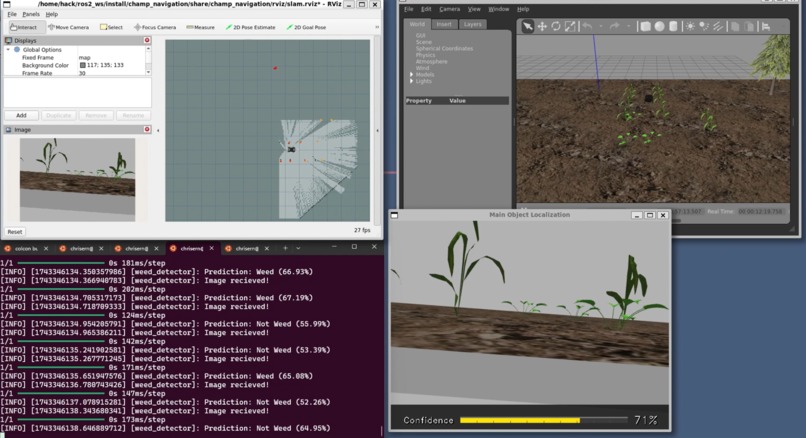Viewport: 806px width, 438px height.
Task: Select Gazebo's scale mode tool
Action: [x=570, y=26]
